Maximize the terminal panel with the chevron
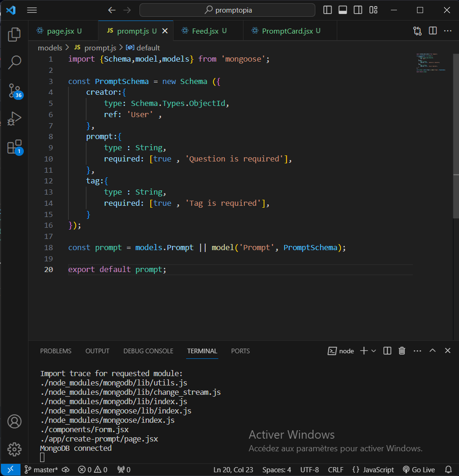459x476 pixels. [x=432, y=350]
